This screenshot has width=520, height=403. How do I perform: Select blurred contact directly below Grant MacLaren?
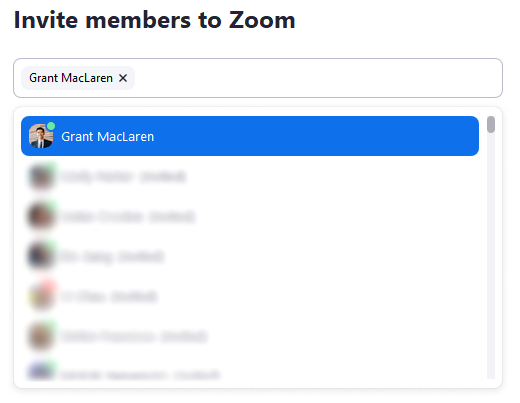click(x=250, y=176)
